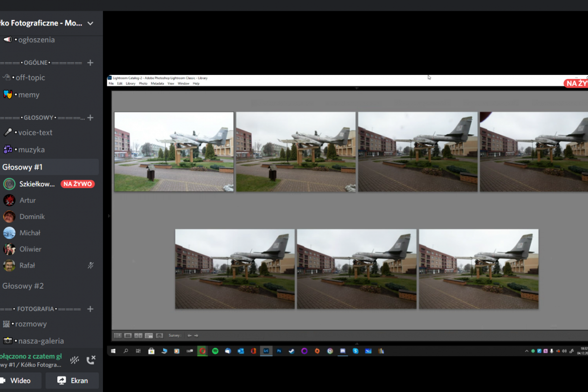This screenshot has height=392, width=588.
Task: Click the NA ŻYWO badge beside Szkiełkow...
Action: coord(78,184)
